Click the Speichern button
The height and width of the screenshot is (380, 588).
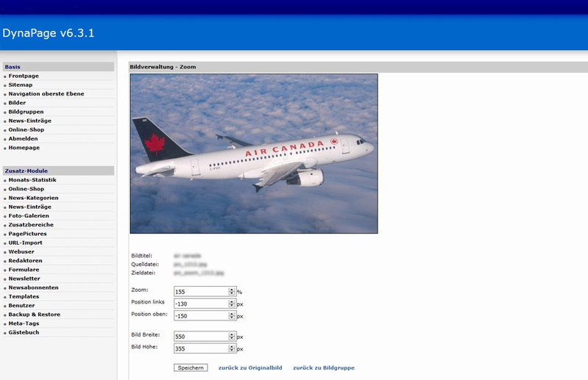pos(191,368)
